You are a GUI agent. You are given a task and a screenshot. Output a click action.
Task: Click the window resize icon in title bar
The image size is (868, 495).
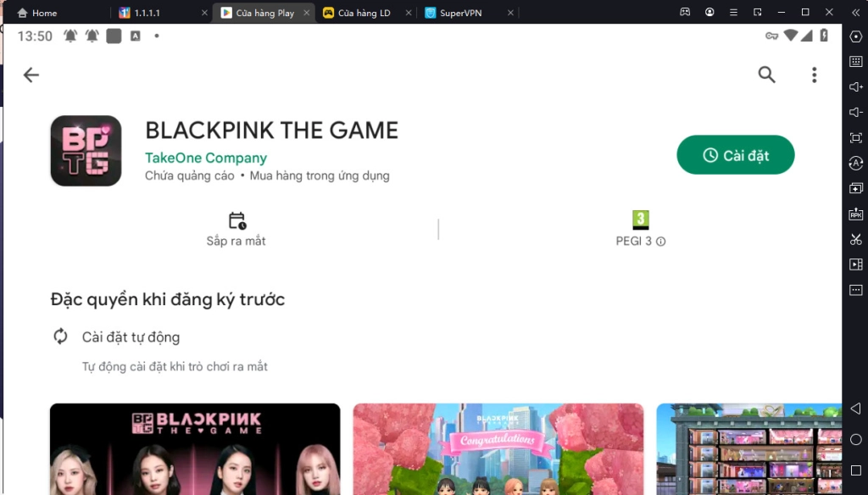tap(757, 12)
